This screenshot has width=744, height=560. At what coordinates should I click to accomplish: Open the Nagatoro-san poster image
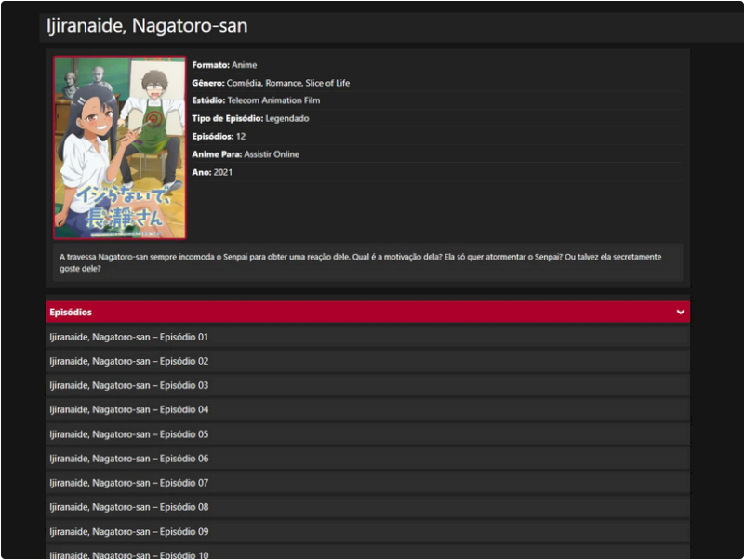[x=120, y=148]
